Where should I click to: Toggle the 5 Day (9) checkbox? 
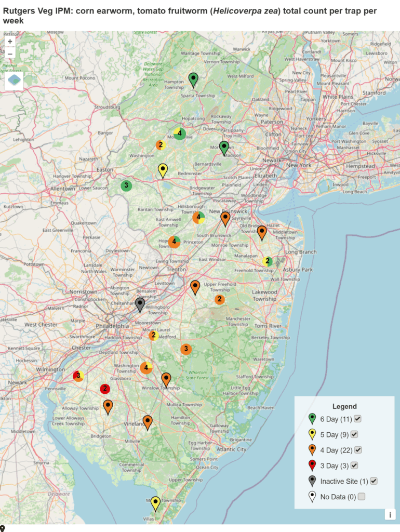pyautogui.click(x=354, y=434)
